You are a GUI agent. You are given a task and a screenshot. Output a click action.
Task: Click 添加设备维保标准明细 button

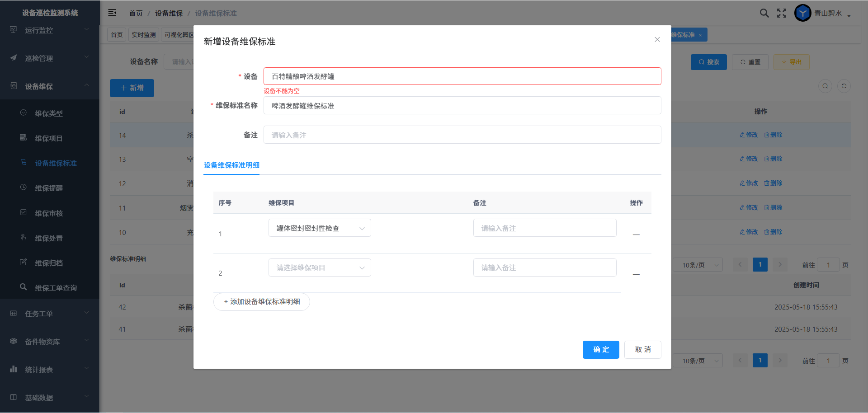click(x=262, y=302)
